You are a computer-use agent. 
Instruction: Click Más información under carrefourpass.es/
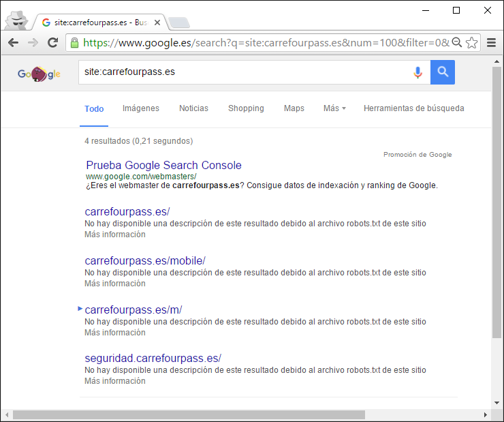point(115,235)
